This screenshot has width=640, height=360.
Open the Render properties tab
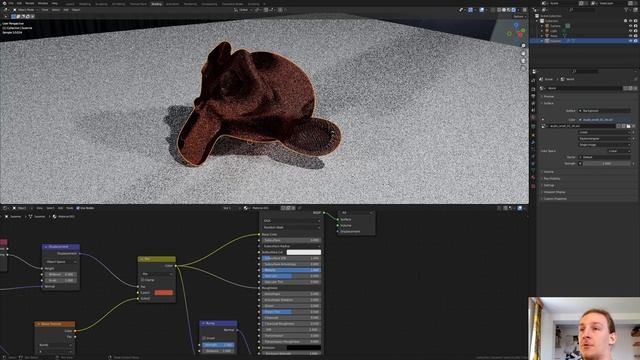tap(533, 89)
